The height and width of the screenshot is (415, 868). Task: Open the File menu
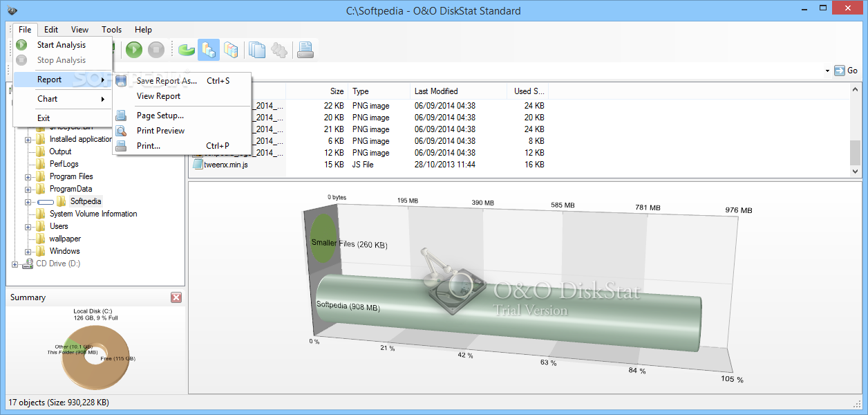click(25, 30)
